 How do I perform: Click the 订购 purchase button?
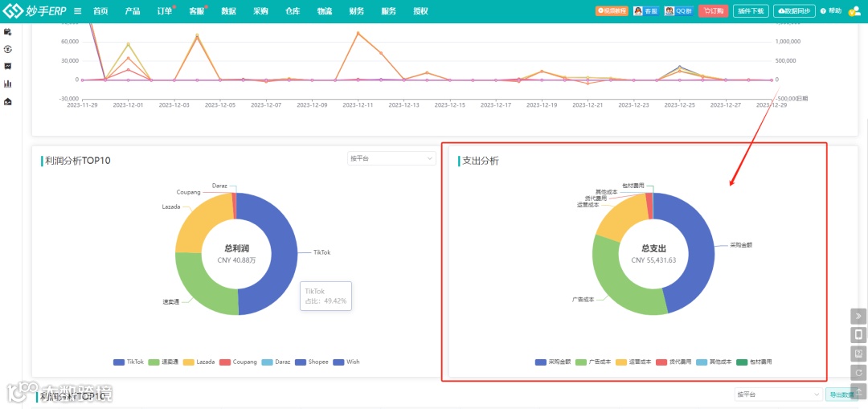click(x=714, y=11)
